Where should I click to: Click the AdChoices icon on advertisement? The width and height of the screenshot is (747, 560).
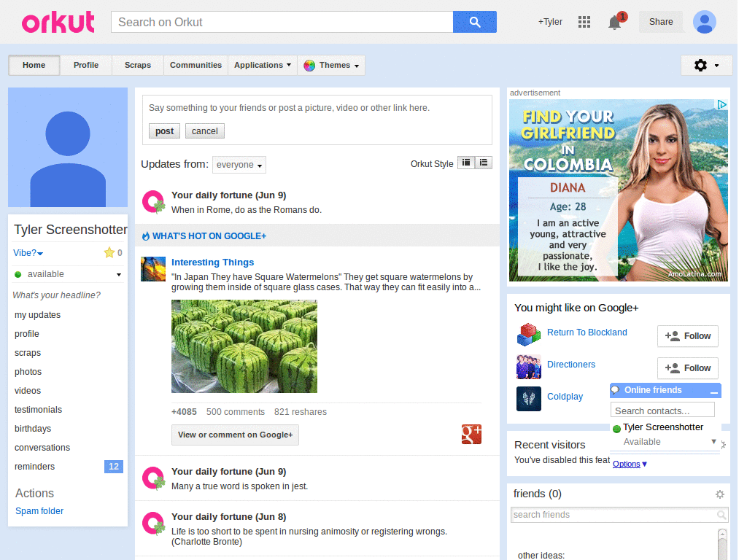[721, 104]
